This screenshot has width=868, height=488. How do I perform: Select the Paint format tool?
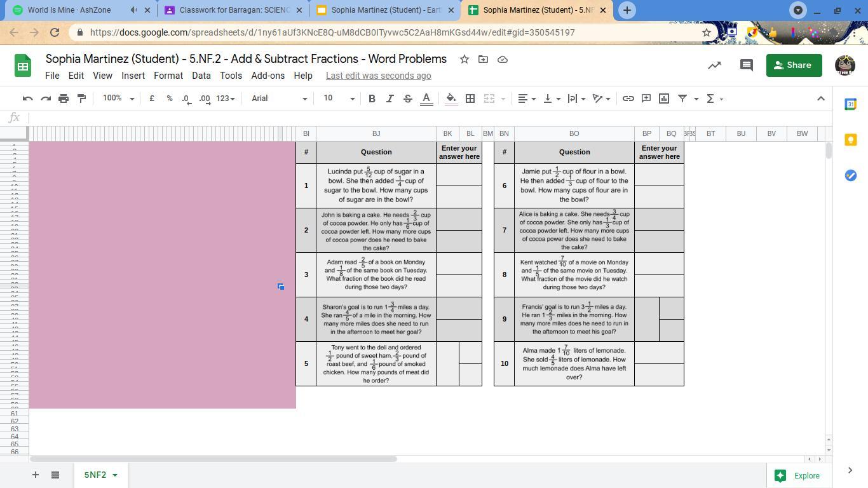click(81, 98)
